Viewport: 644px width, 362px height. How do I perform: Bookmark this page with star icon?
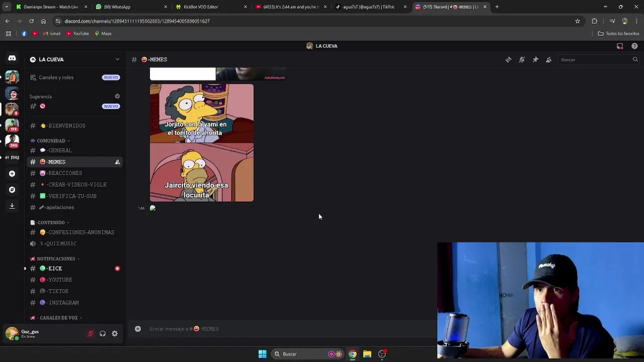tap(578, 21)
